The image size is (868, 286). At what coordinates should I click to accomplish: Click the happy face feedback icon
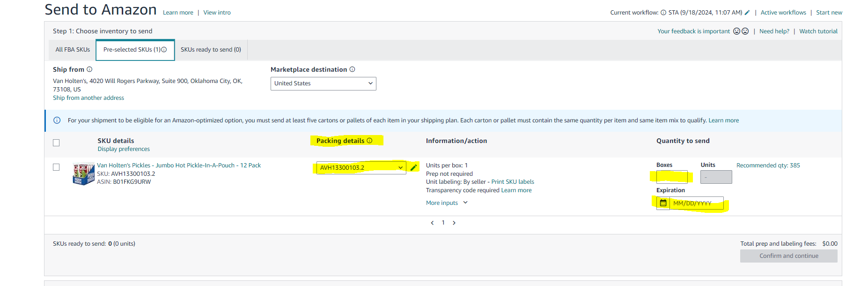click(736, 31)
